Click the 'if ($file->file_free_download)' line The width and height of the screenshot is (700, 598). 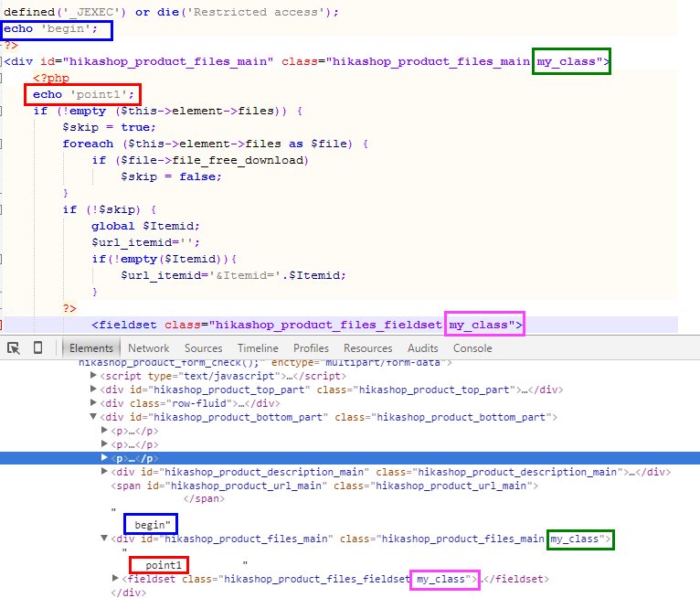pyautogui.click(x=200, y=160)
